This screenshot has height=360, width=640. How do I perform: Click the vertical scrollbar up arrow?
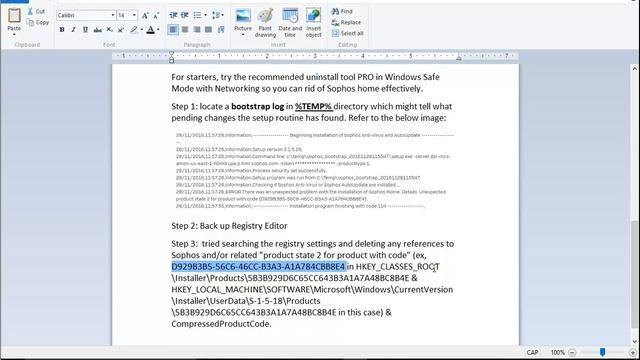click(634, 69)
